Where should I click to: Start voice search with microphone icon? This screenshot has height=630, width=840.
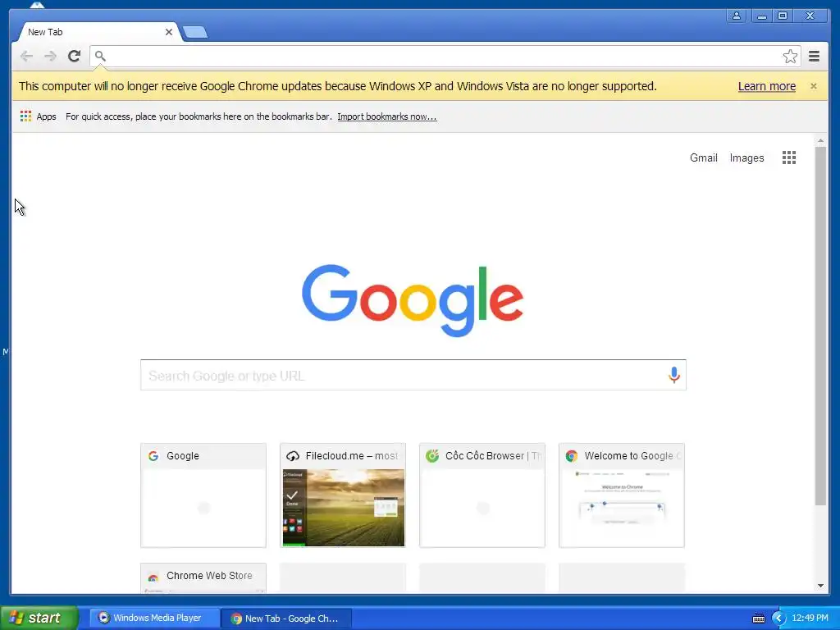pos(674,375)
